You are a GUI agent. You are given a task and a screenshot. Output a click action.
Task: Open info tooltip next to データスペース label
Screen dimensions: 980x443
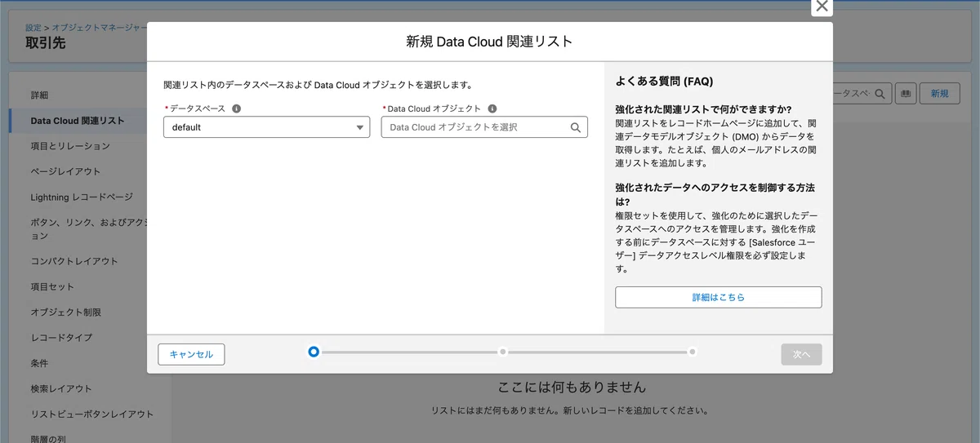click(236, 109)
